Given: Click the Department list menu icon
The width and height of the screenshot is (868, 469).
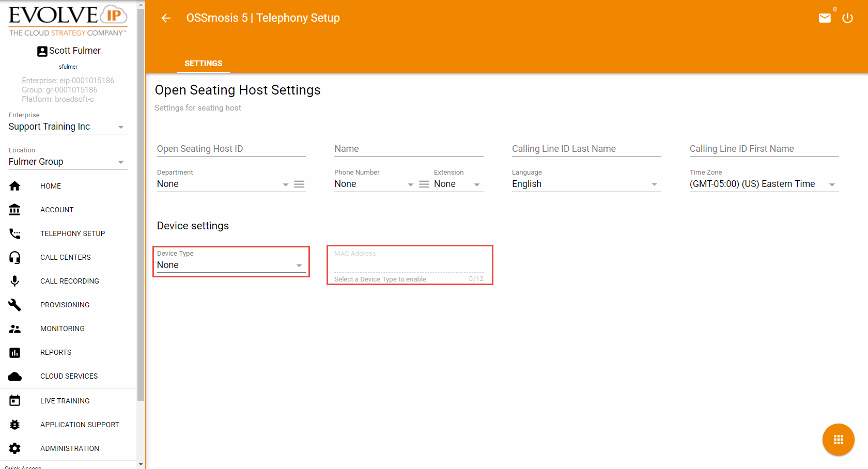Looking at the screenshot, I should point(299,184).
